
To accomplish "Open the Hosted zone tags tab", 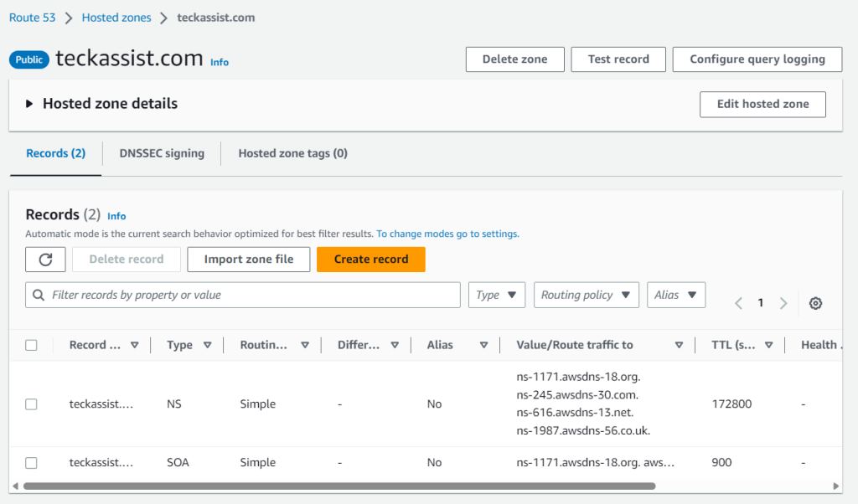I will tap(292, 153).
